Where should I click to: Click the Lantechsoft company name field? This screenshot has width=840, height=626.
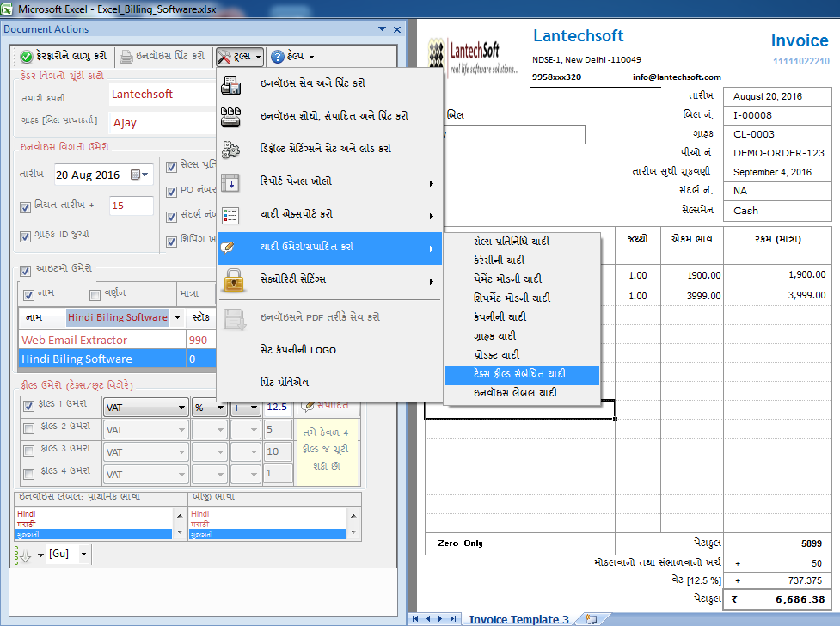[x=162, y=95]
